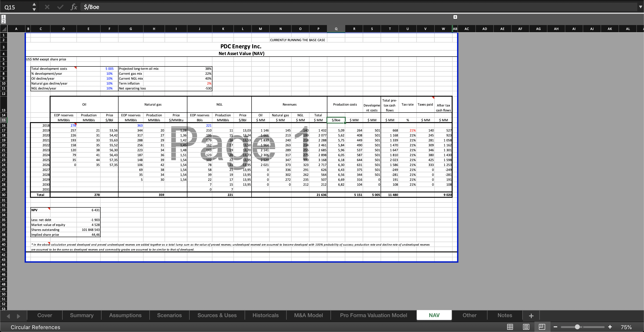Select the NAV sheet tab
This screenshot has height=332, width=644.
[x=434, y=315]
